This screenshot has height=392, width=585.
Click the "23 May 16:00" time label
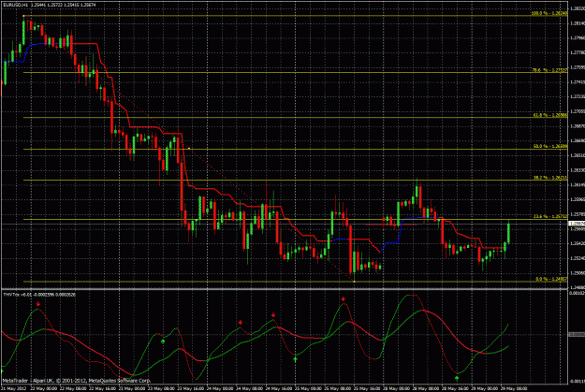(191, 388)
